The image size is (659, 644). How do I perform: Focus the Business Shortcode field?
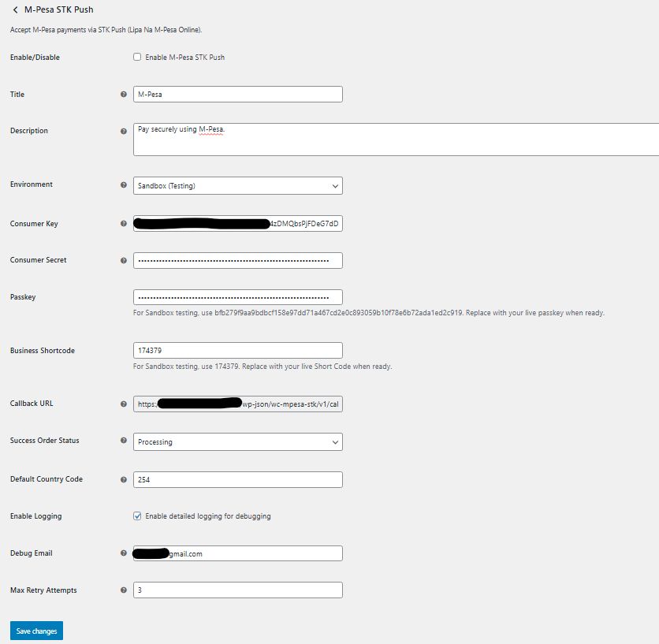(x=237, y=351)
